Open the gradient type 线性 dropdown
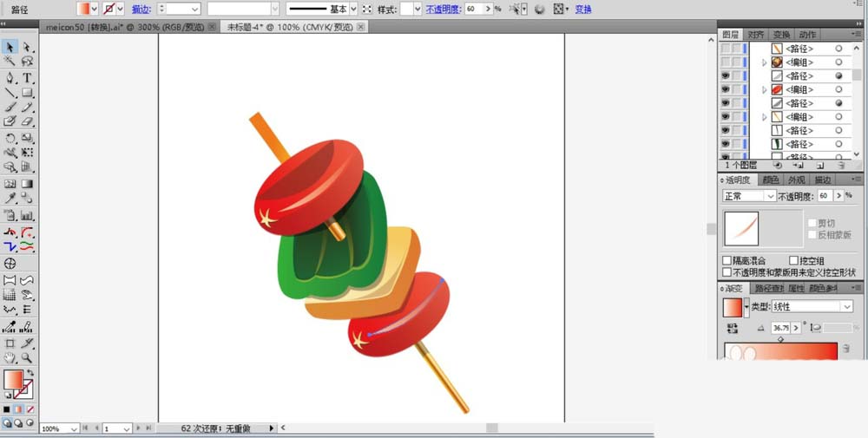Viewport: 868px width, 438px height. point(812,306)
